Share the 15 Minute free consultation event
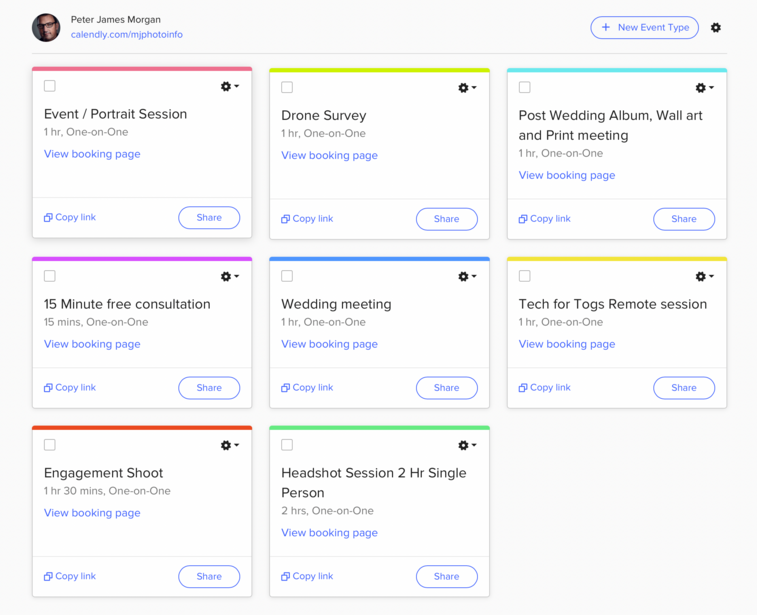 pyautogui.click(x=209, y=388)
